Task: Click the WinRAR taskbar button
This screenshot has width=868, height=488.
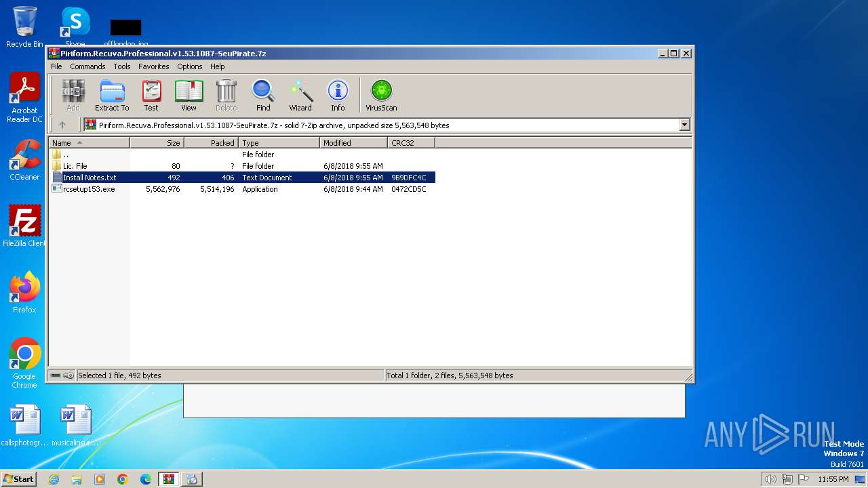Action: 168,479
